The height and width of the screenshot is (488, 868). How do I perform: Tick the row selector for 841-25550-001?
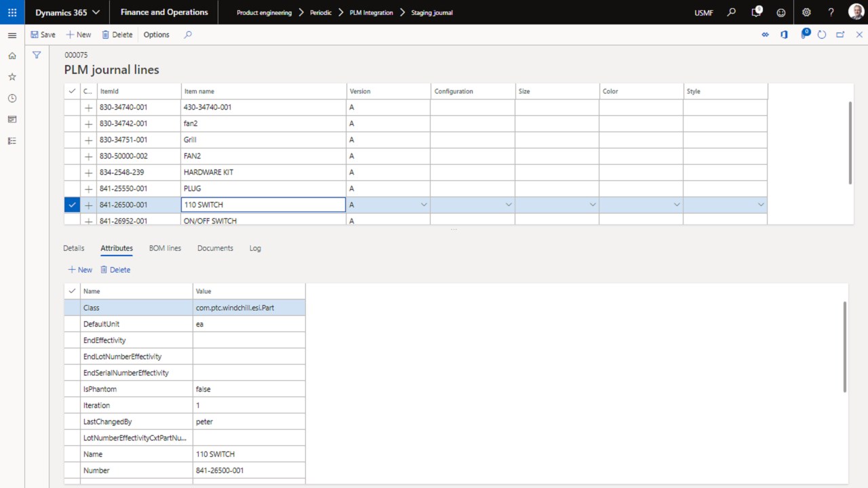(x=72, y=188)
